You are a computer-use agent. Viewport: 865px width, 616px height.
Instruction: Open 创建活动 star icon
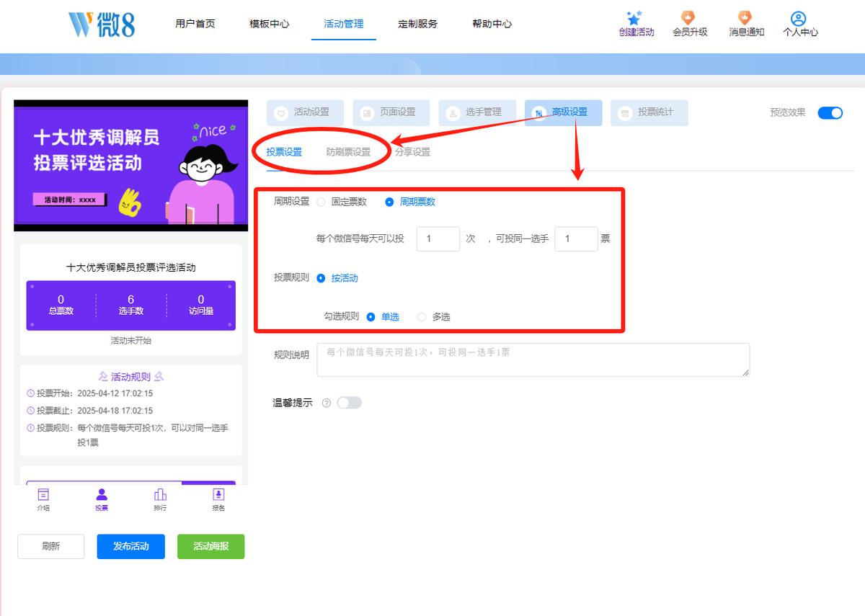[x=634, y=18]
